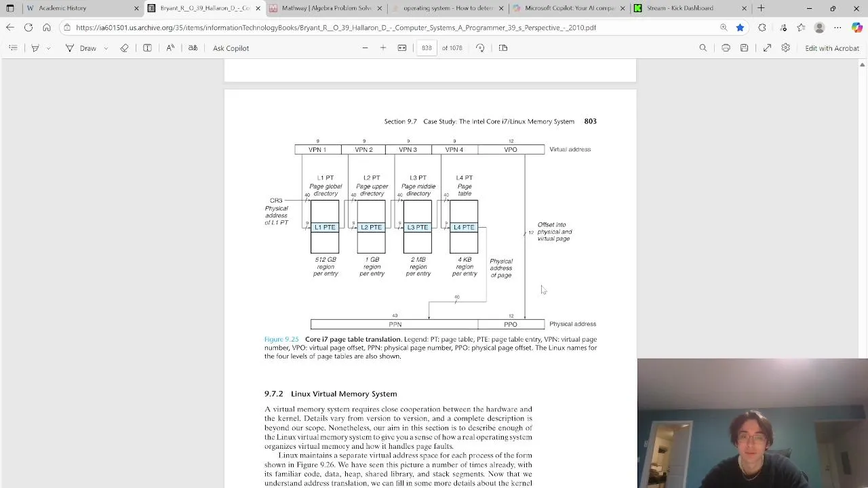Click the PPN cell in physical address

(x=395, y=325)
